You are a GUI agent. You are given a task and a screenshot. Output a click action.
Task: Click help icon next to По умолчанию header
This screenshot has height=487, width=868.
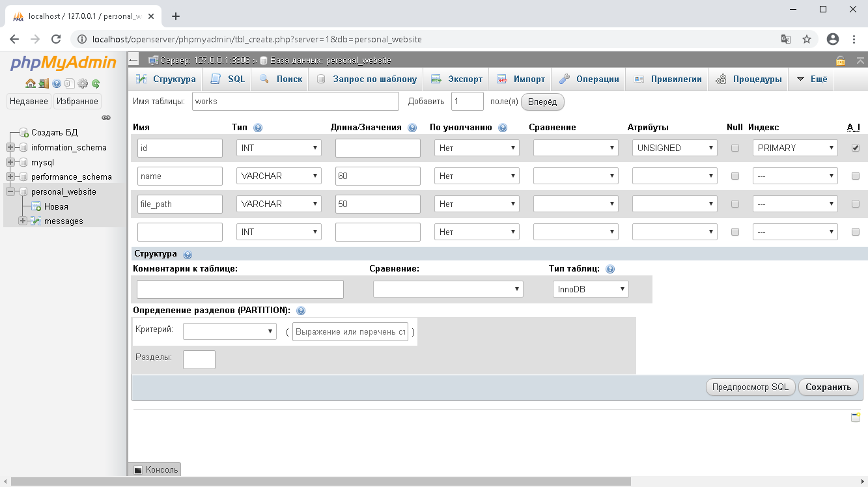pos(503,128)
